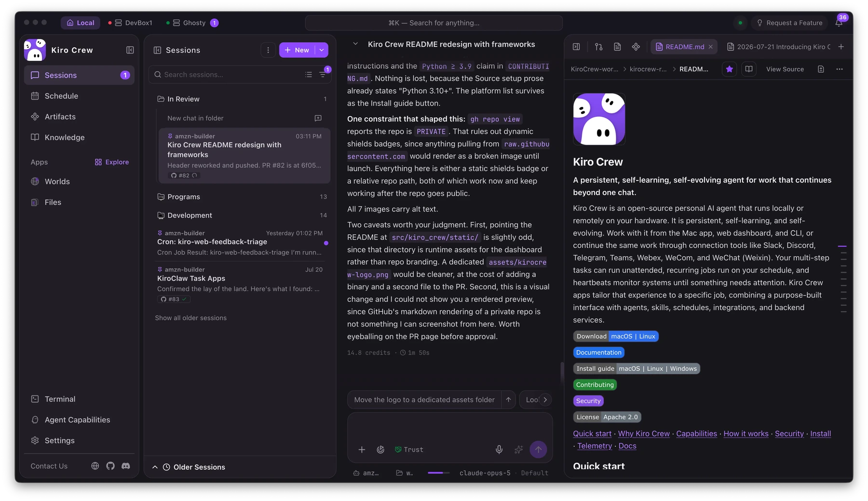Click the ⌘K Search for anything bar
This screenshot has height=501, width=868.
coord(434,23)
